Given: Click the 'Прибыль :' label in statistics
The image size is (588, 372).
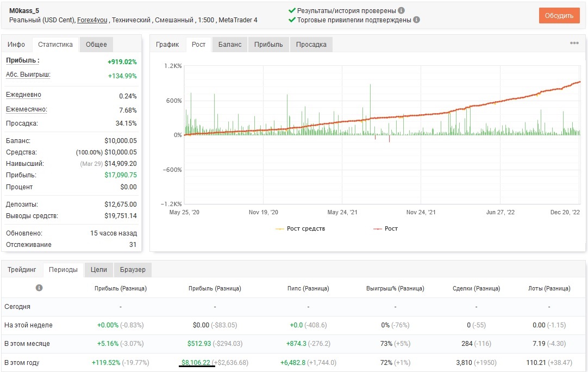Looking at the screenshot, I should 22,60.
